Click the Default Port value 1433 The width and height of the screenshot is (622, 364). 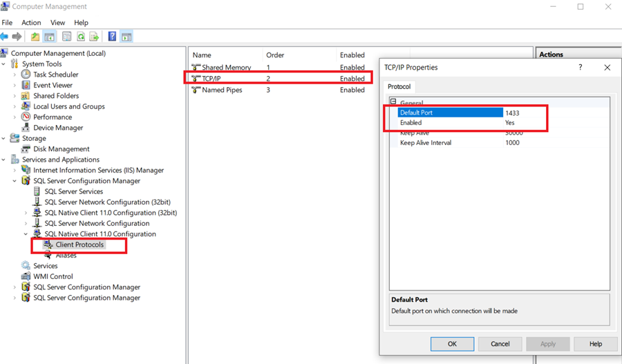point(513,113)
